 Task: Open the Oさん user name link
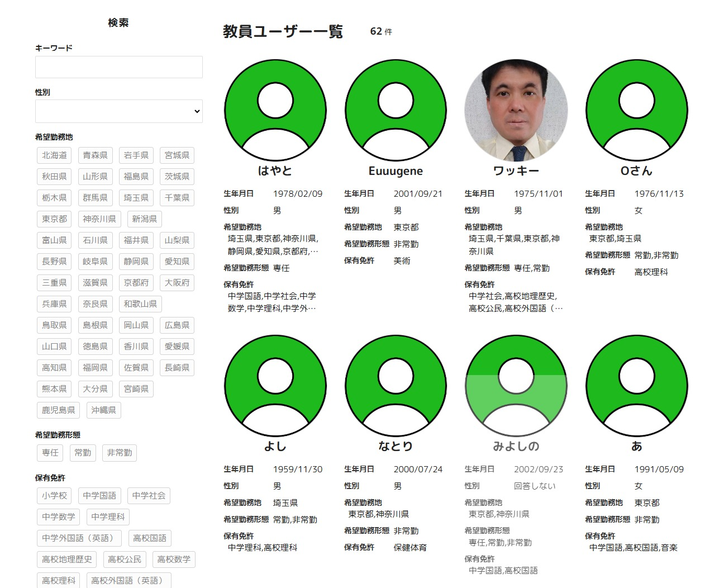[637, 171]
